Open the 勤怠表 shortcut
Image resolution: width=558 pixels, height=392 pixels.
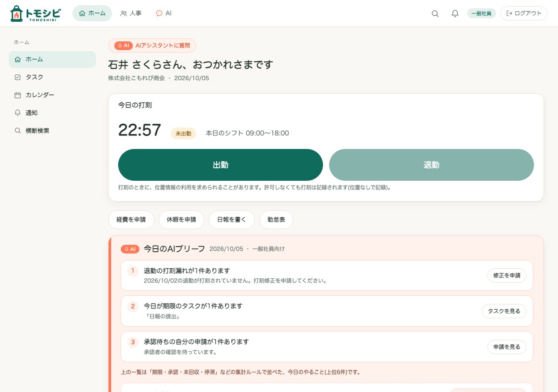click(x=276, y=220)
